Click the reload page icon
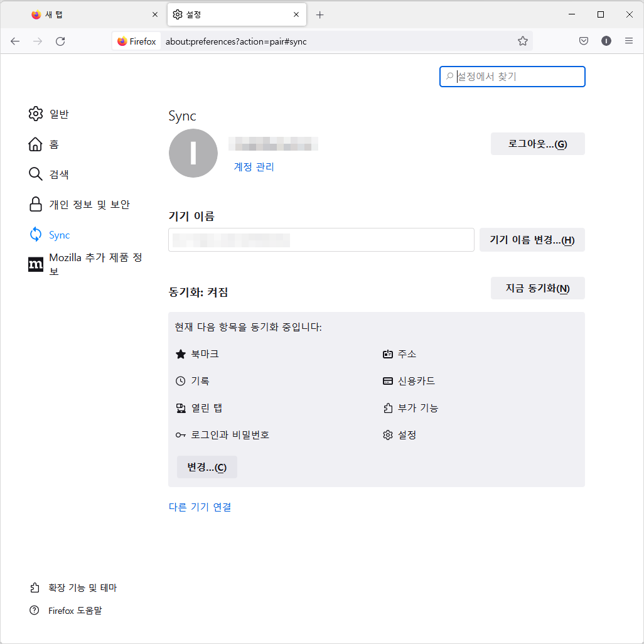Viewport: 644px width, 644px height. (x=60, y=41)
